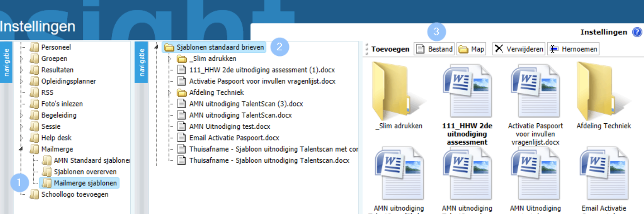The height and width of the screenshot is (214, 644).
Task: Click Hernoemen to rename selected item
Action: coord(573,49)
